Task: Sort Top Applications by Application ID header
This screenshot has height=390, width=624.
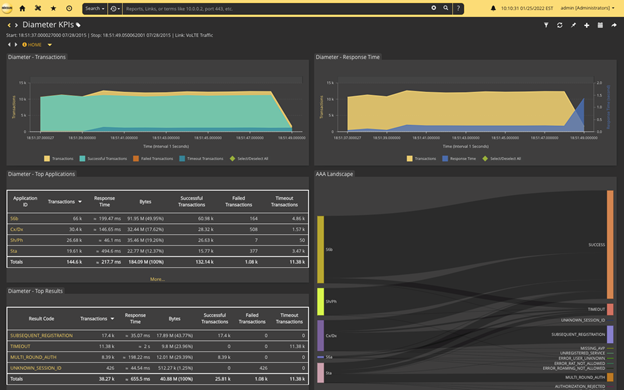Action: (25, 201)
